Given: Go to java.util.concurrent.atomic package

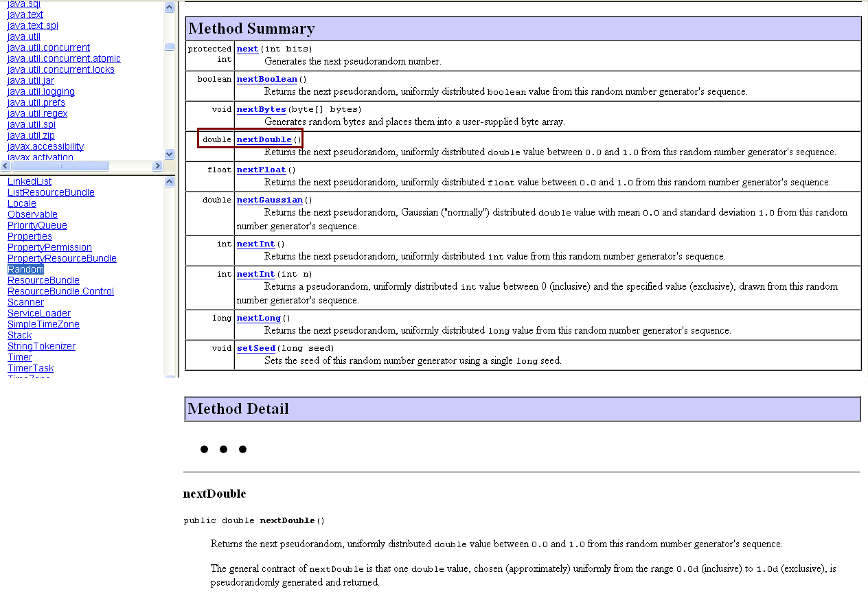Looking at the screenshot, I should [x=64, y=58].
